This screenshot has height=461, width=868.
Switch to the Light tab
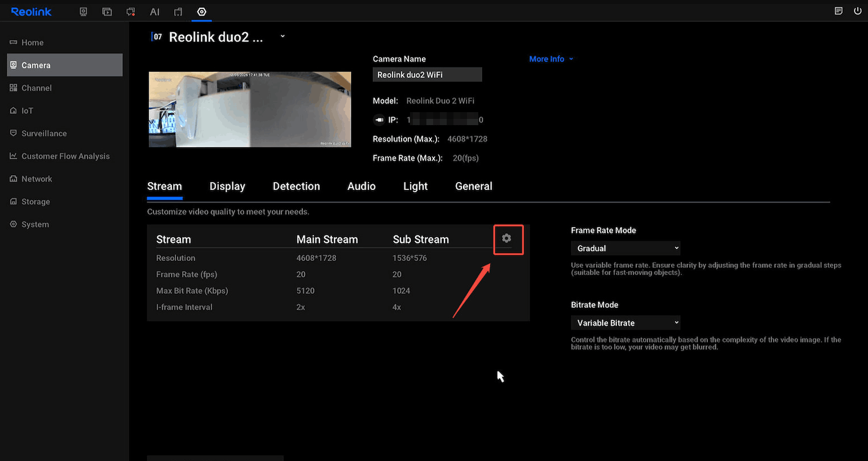tap(416, 187)
